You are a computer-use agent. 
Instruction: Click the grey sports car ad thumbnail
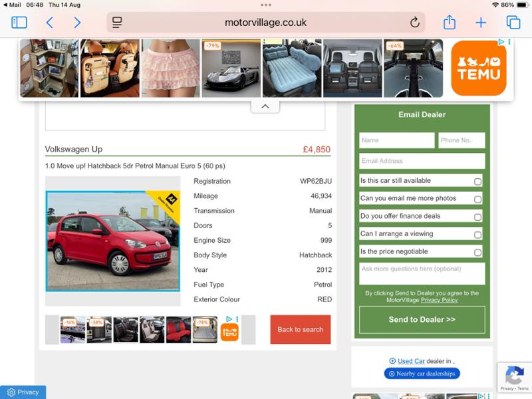click(x=231, y=68)
